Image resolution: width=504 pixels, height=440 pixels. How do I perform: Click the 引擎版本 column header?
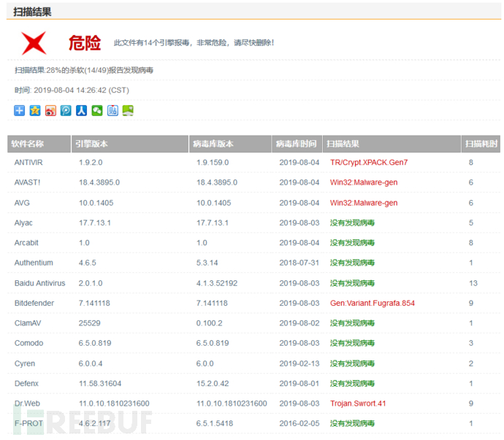[91, 144]
